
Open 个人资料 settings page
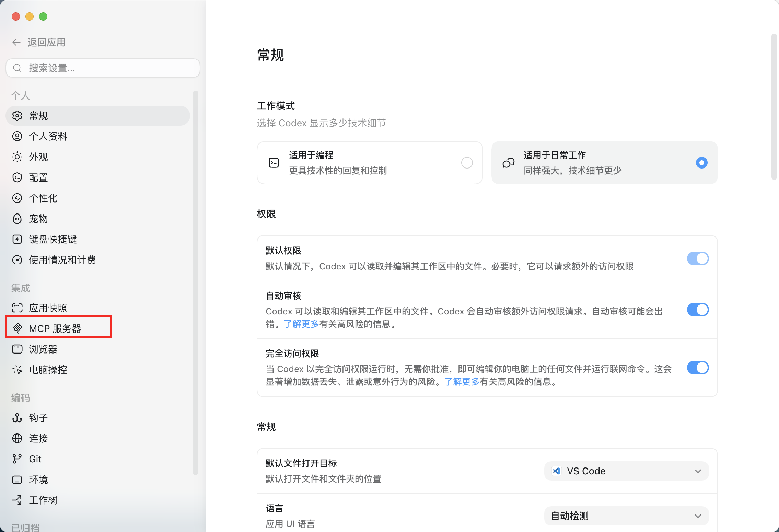pyautogui.click(x=98, y=136)
